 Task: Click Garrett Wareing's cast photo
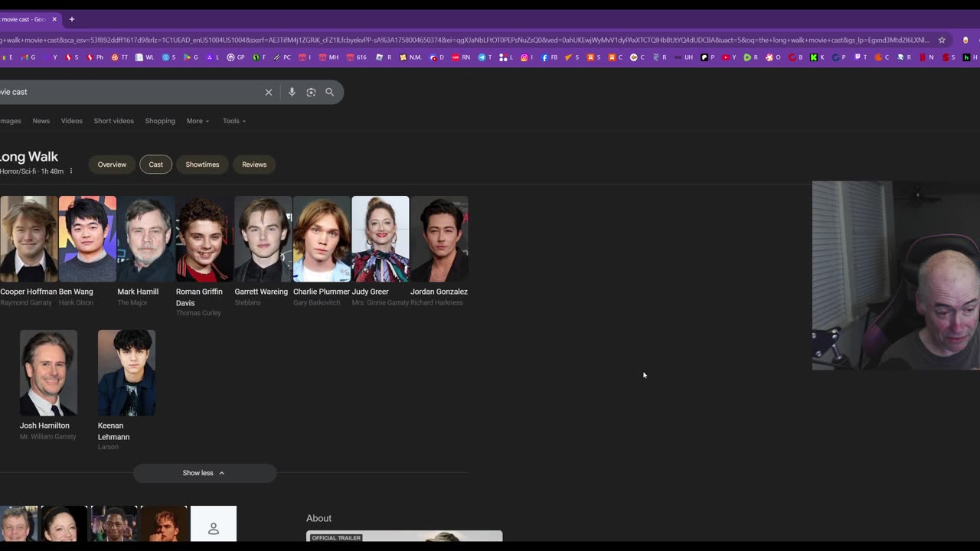coord(263,239)
